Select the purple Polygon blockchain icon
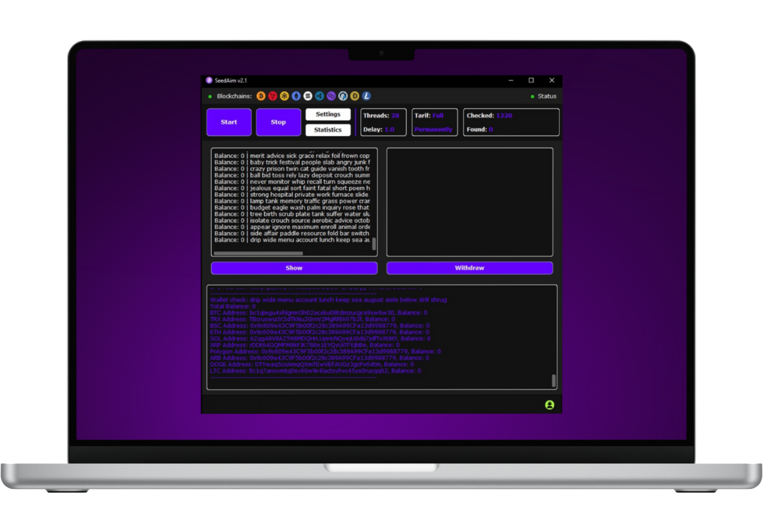The image size is (763, 532). 332,96
